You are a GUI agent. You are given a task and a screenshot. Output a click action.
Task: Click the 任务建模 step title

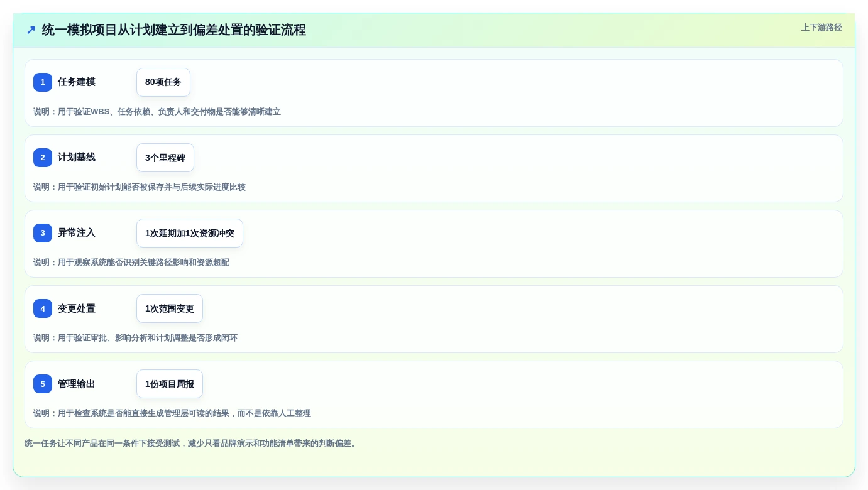click(77, 82)
